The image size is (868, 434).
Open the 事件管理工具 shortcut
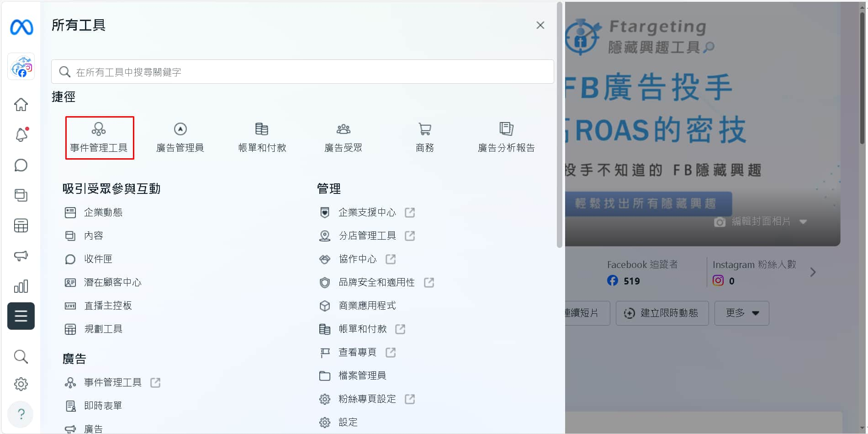coord(99,138)
